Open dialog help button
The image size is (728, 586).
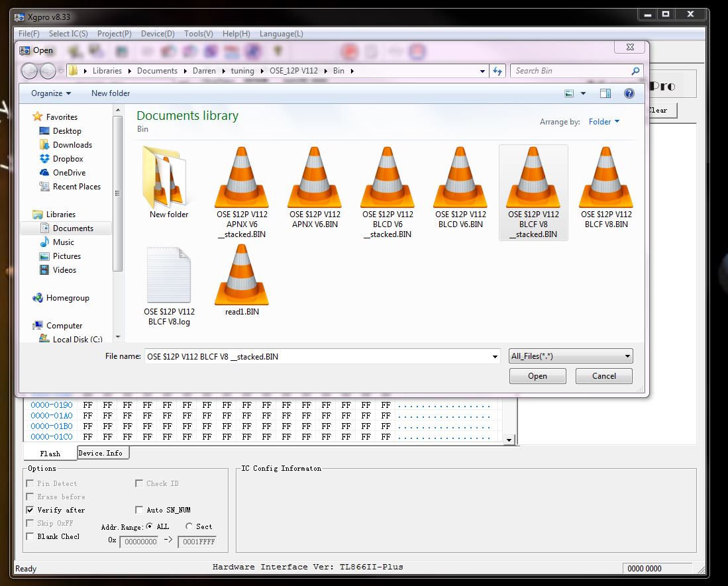[x=629, y=94]
